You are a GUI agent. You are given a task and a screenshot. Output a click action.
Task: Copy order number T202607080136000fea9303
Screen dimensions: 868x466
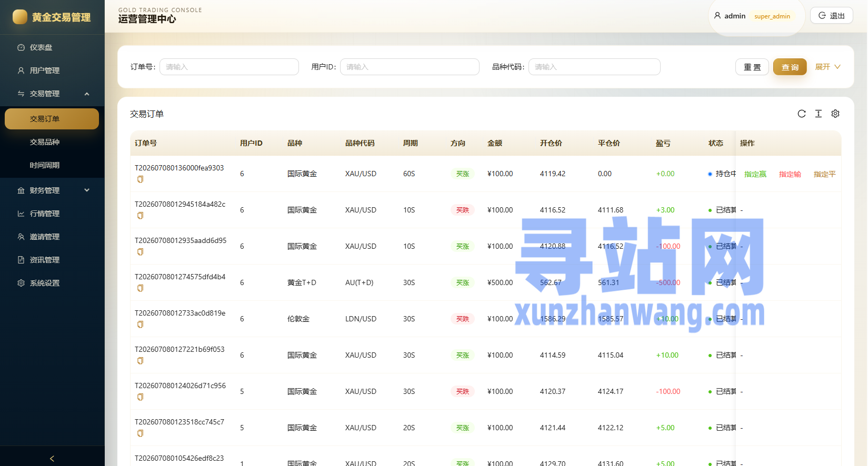click(x=140, y=179)
